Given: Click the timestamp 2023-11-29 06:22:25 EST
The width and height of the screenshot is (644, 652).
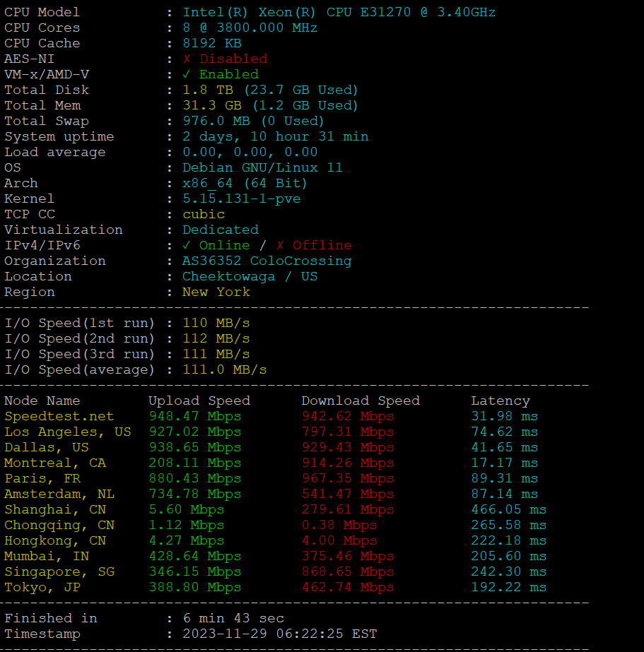Looking at the screenshot, I should coord(279,634).
